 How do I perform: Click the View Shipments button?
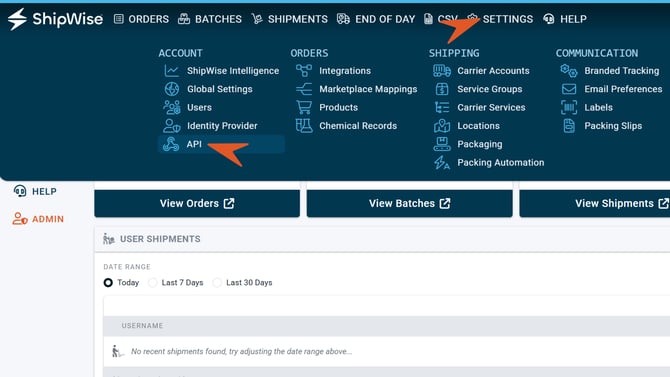[x=595, y=203]
